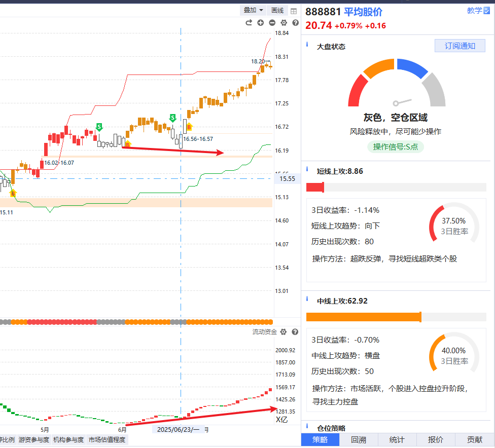Switch to the 回溯 tab
495x448 pixels.
coord(359,439)
